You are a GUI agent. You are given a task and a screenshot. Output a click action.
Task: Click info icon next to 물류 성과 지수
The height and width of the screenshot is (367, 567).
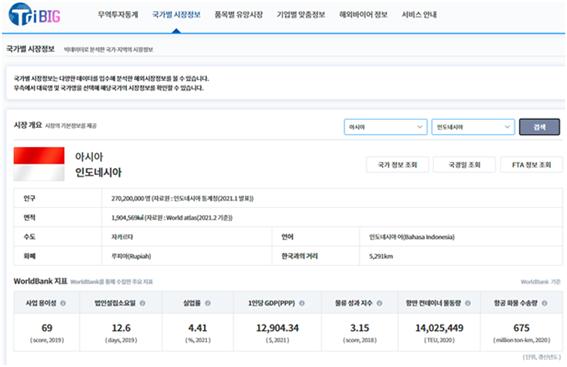coord(379,303)
